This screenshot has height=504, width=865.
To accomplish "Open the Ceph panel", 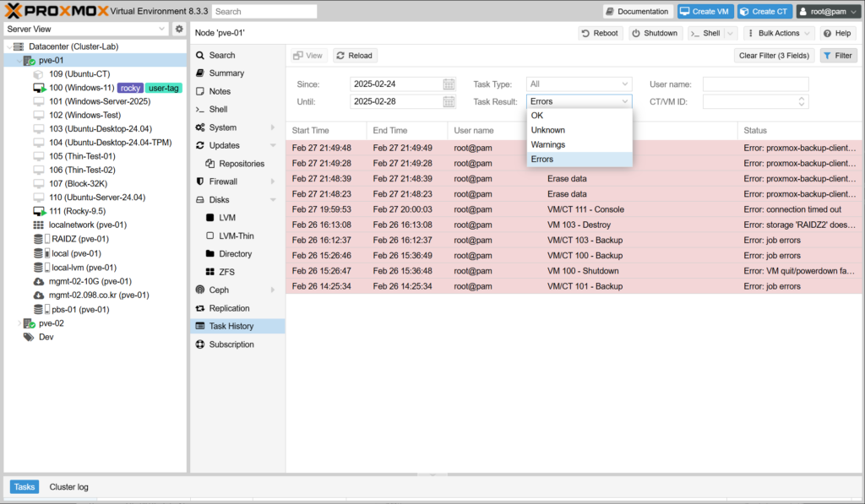I will click(219, 290).
